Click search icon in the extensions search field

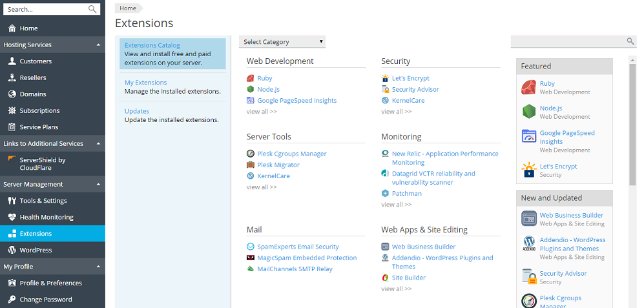630,41
